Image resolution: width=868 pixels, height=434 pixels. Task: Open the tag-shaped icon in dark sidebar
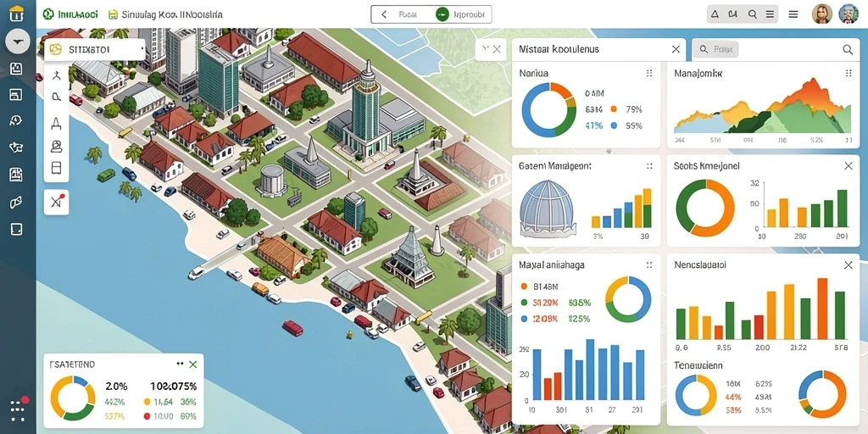tap(16, 202)
